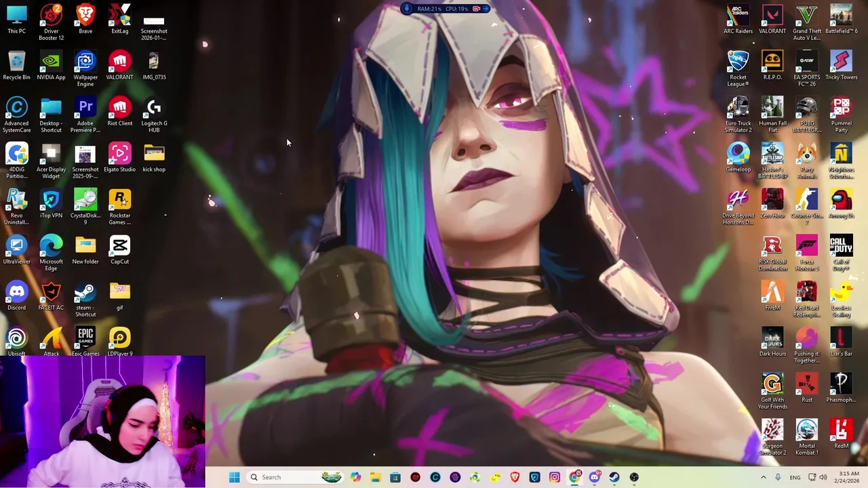Open File Explorer from the taskbar
Screen dimensions: 868x488
coord(376,477)
